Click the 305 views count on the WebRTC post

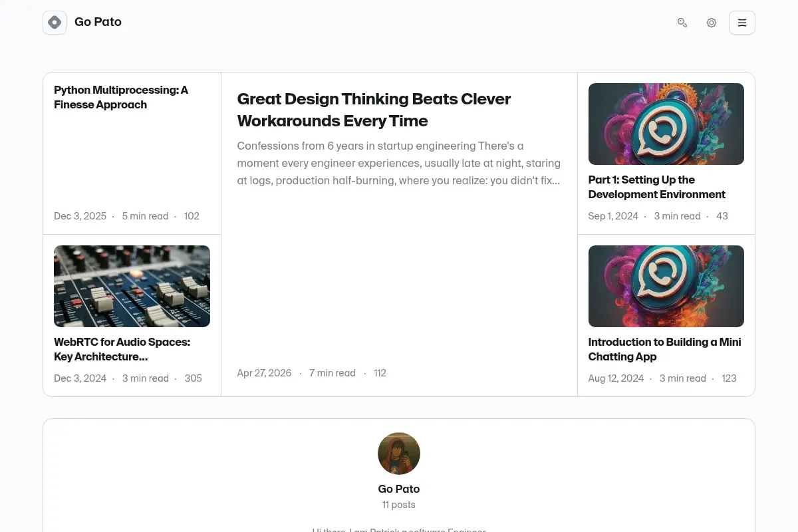click(194, 378)
